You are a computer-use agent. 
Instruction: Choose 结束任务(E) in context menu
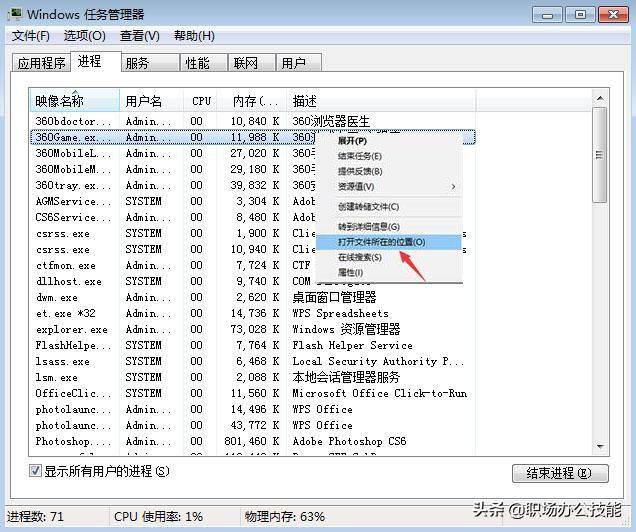coord(389,156)
